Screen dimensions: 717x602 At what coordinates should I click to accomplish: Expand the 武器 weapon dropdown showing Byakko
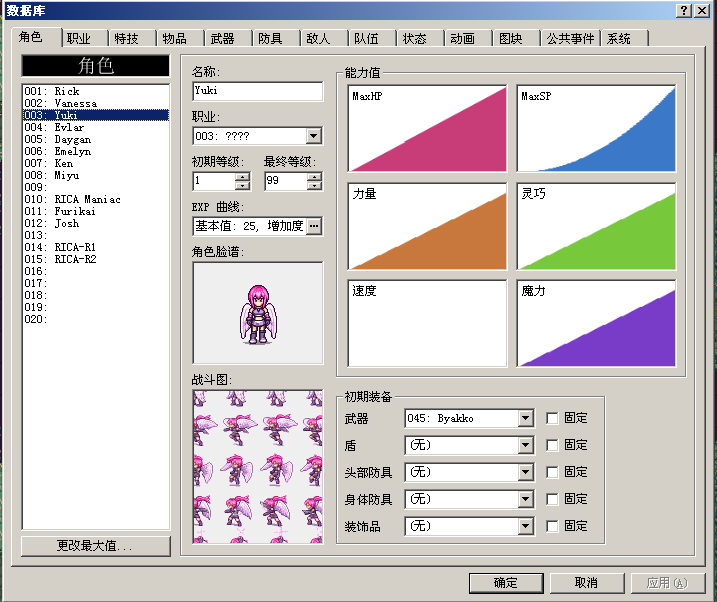[x=525, y=418]
